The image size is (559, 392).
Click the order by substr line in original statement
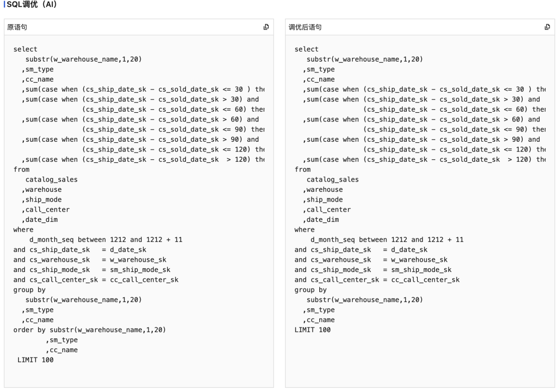coord(90,330)
